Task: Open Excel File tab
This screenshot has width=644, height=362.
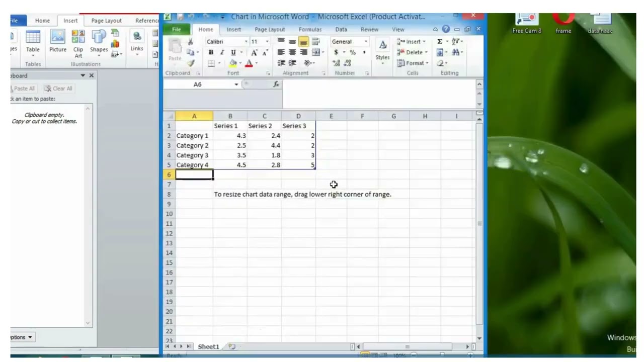Action: pyautogui.click(x=177, y=30)
